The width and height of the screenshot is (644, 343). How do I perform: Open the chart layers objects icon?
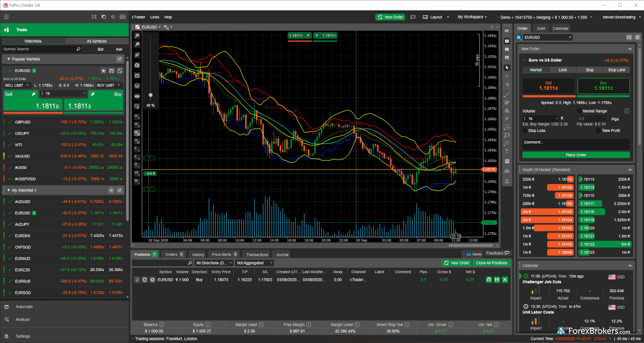point(137,85)
